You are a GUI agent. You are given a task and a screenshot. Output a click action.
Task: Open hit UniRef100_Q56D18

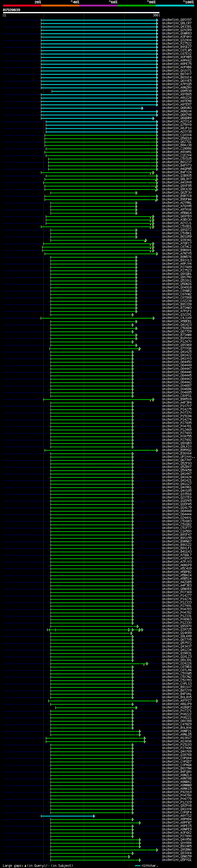(177, 139)
